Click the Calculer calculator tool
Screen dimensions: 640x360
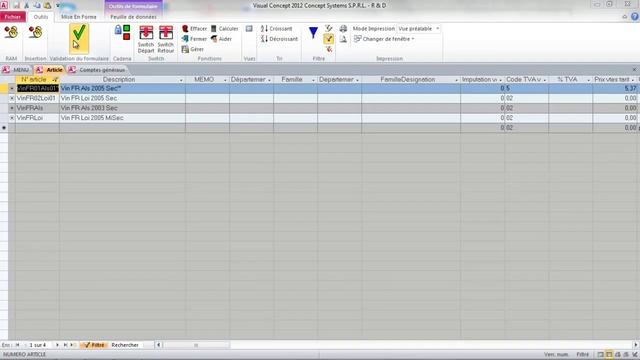(x=224, y=29)
